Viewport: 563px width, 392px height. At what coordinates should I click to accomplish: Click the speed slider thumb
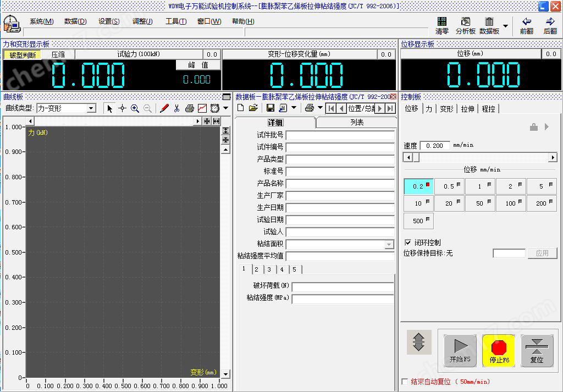pyautogui.click(x=416, y=157)
